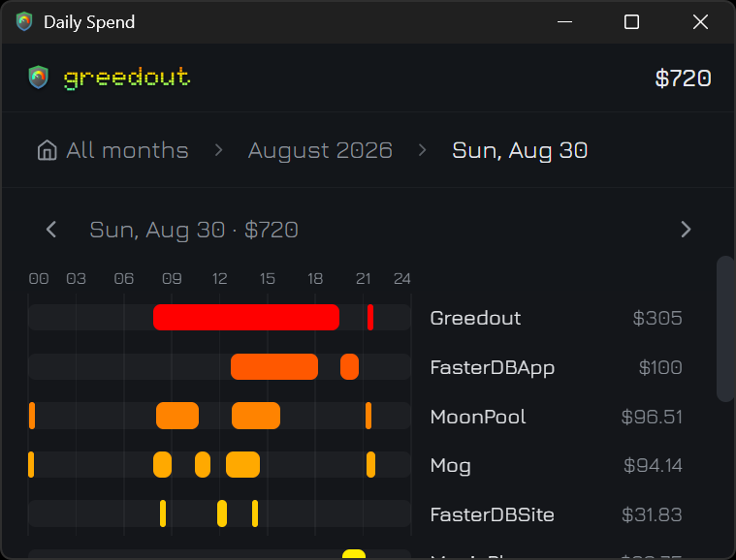
Task: Select MoonPool bar starting near 09
Action: [177, 416]
